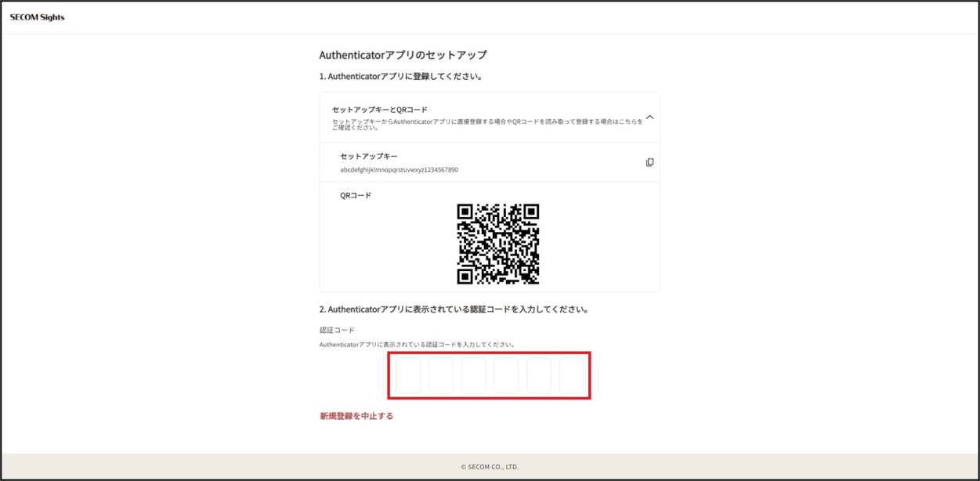The height and width of the screenshot is (481, 980).
Task: Focus the fourth 認証コード digit box
Action: pyautogui.click(x=506, y=375)
